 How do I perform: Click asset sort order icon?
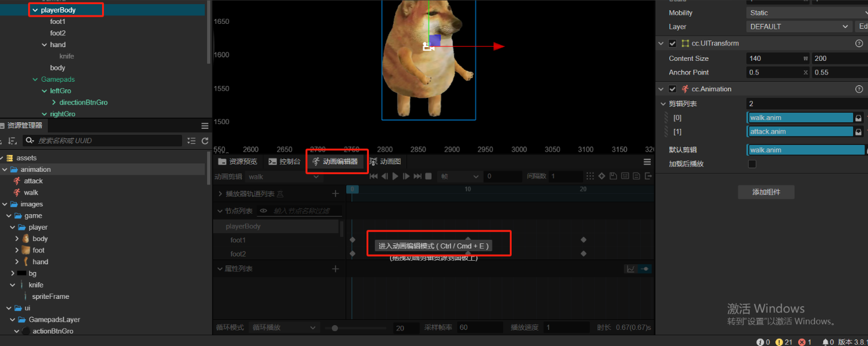[x=13, y=141]
